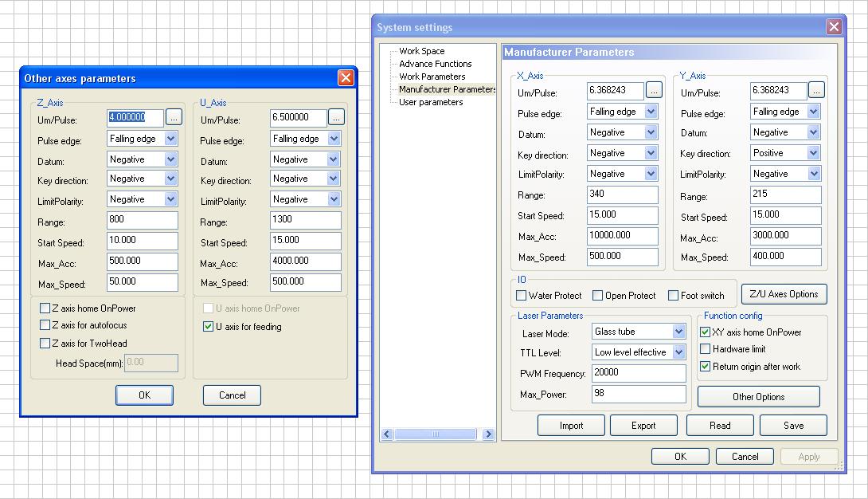Click the tree scrollbar right arrow
868x499 pixels.
tap(488, 434)
